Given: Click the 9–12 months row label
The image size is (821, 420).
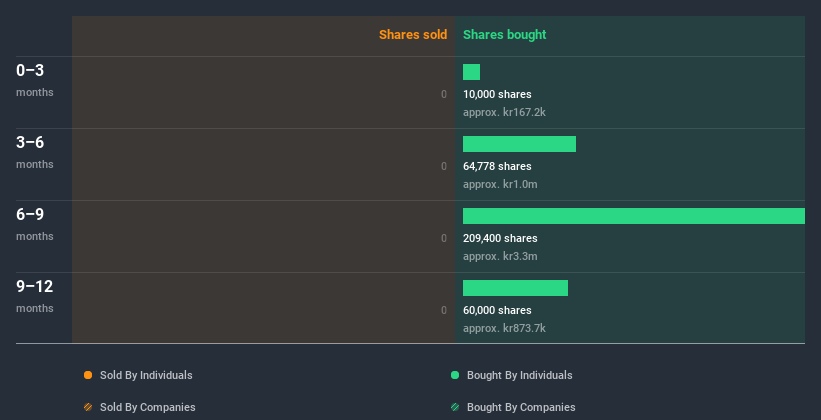Looking at the screenshot, I should coord(35,296).
